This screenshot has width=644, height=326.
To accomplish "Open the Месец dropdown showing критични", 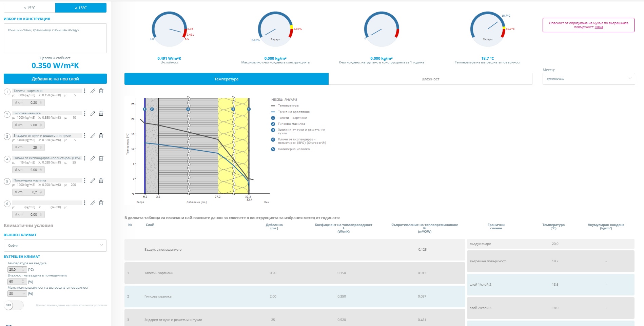I will point(588,79).
